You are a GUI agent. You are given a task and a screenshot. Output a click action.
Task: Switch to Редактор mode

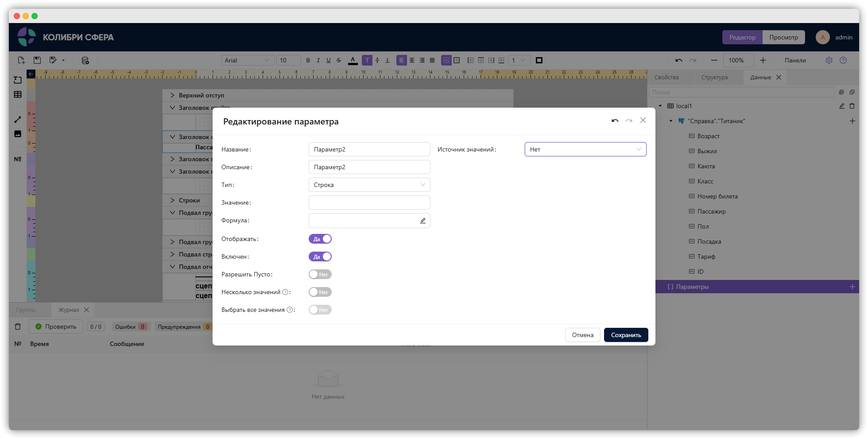742,37
